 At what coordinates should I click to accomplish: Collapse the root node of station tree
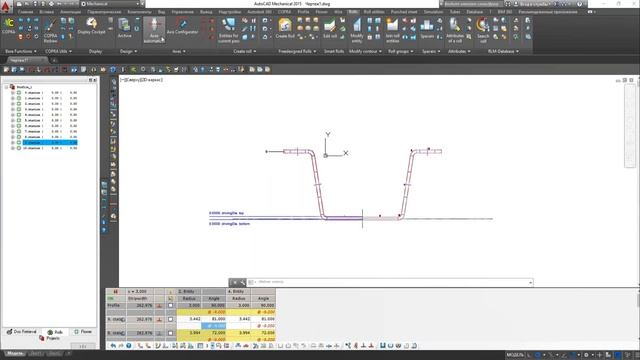[7, 87]
